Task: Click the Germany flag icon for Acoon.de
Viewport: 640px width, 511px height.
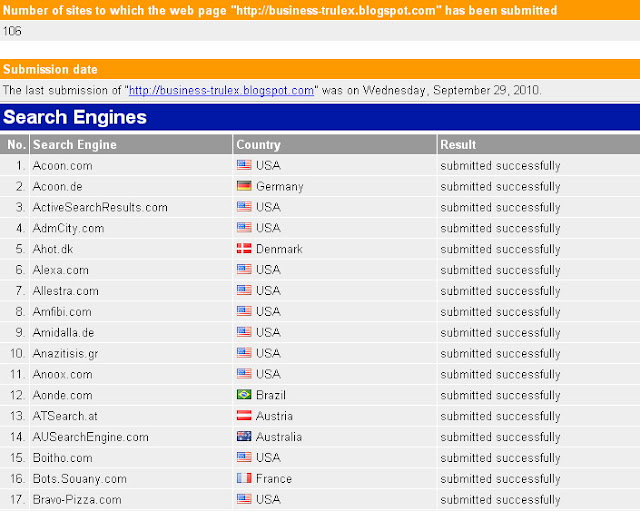Action: pyautogui.click(x=244, y=186)
